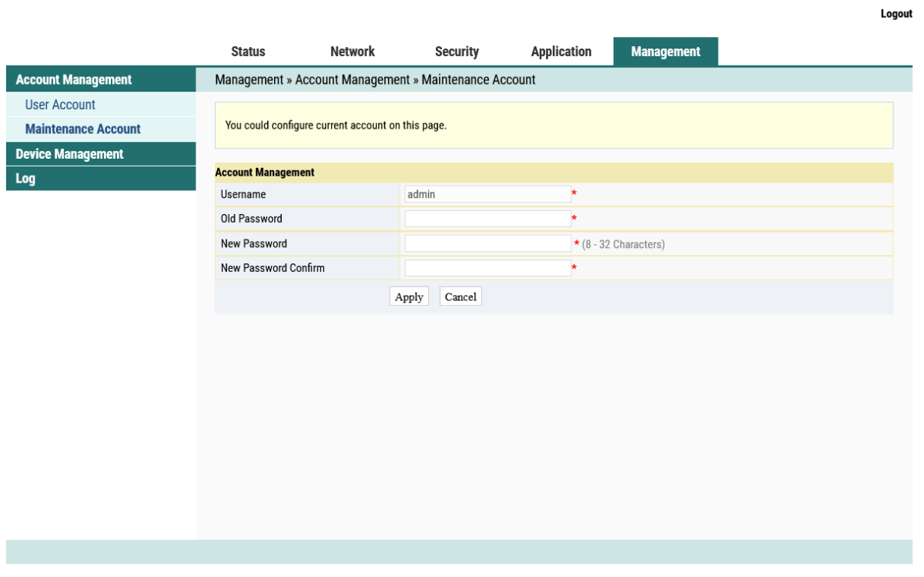
Task: Click into the Old Password field
Action: click(x=487, y=219)
